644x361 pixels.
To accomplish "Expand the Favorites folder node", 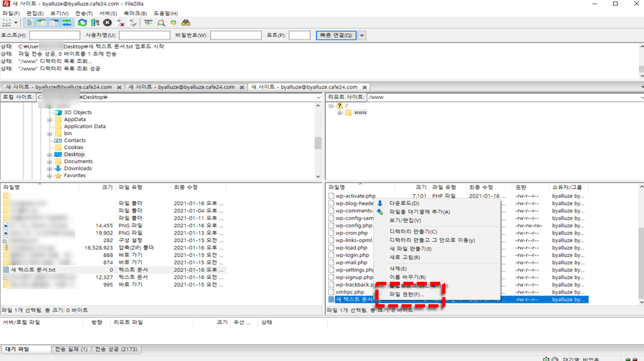I will pyautogui.click(x=50, y=176).
